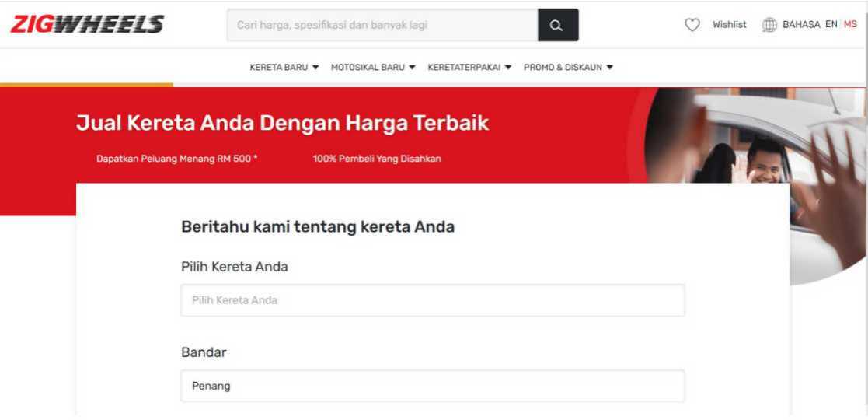Open the Wishlist link
The height and width of the screenshot is (420, 868).
coord(729,25)
